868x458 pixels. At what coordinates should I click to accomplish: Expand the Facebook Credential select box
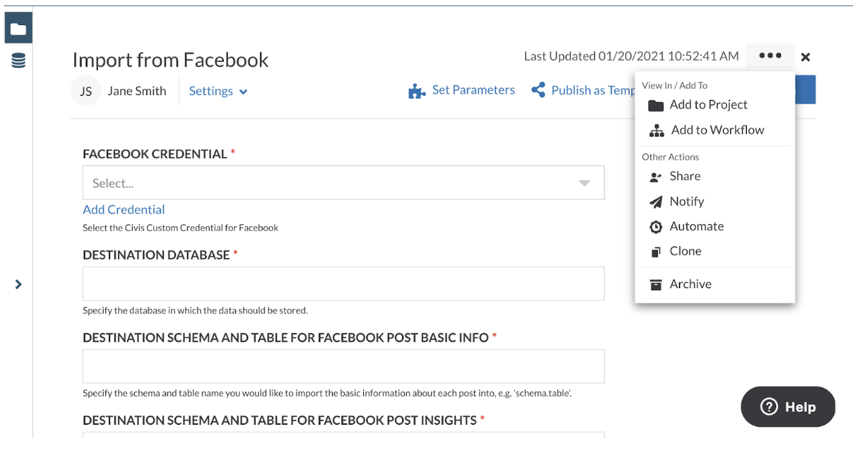343,183
